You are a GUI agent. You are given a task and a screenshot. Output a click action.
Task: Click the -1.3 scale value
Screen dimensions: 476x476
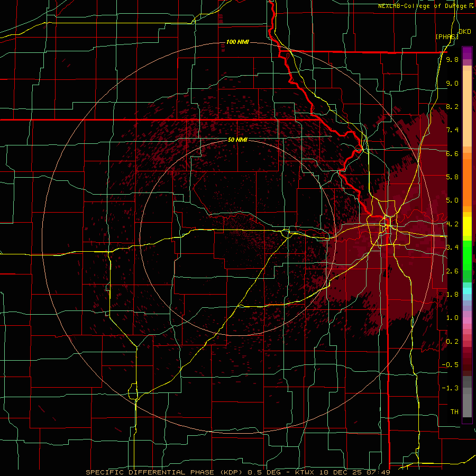[x=450, y=388]
